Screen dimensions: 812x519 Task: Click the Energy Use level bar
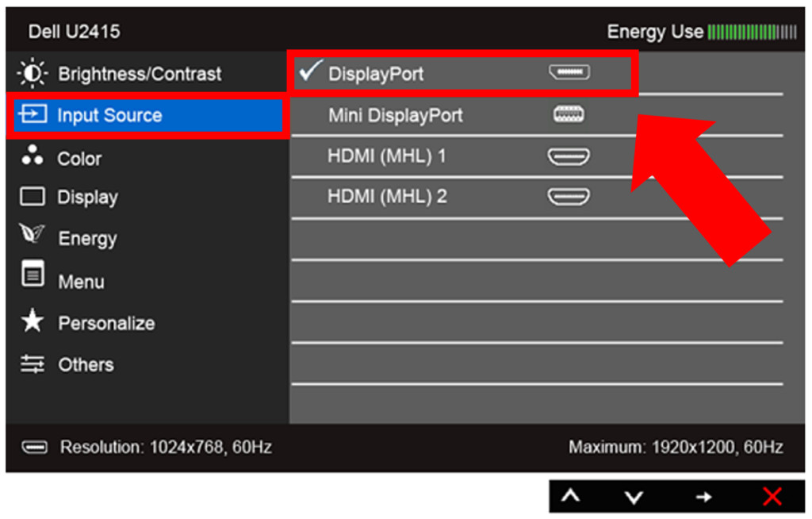click(752, 33)
